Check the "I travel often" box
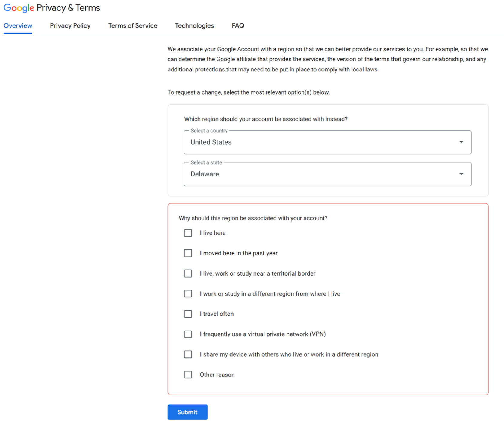 [188, 314]
